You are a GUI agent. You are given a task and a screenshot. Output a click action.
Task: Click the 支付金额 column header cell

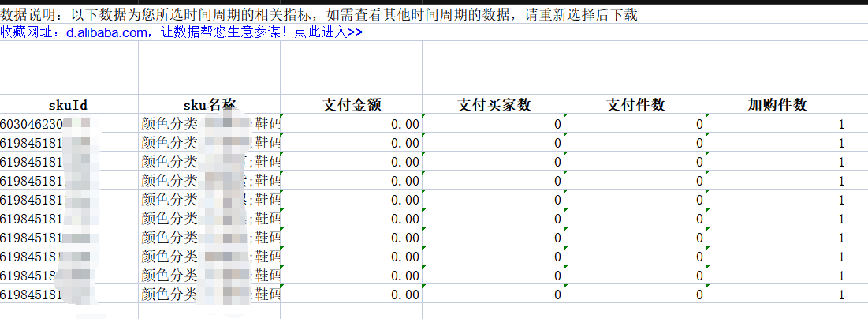[x=352, y=105]
